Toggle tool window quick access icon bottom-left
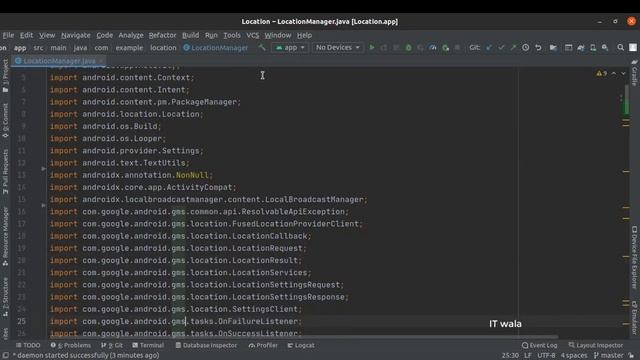The image size is (640, 360). coord(5,356)
